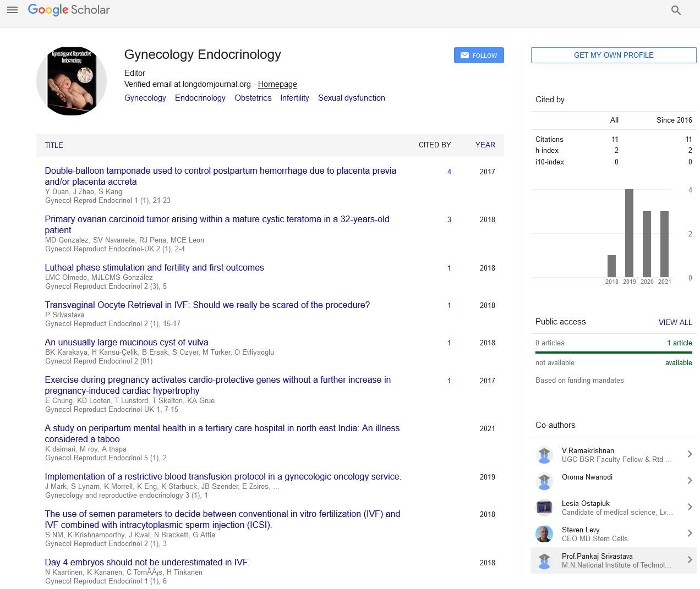Click the Gynecology Endocrinology profile picture

click(72, 81)
